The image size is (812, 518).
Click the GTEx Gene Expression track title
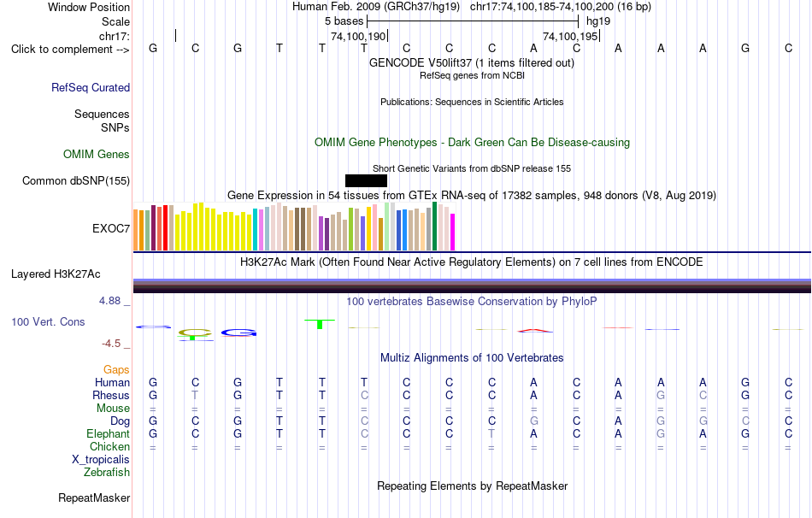click(472, 195)
